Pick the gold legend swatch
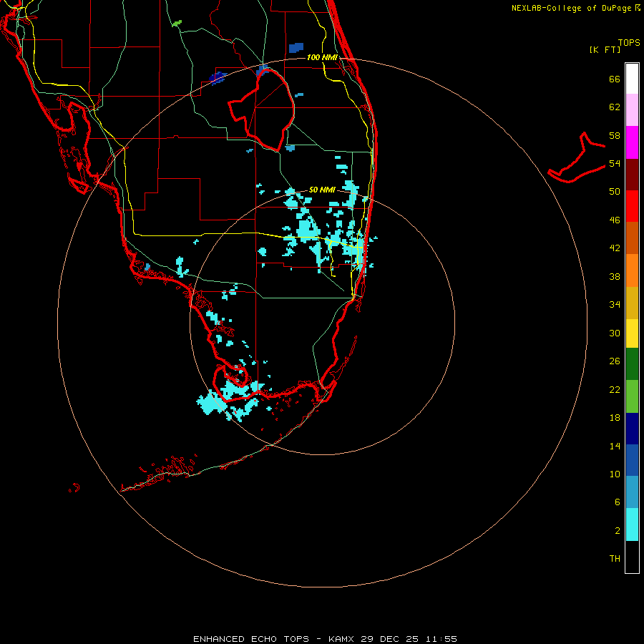The image size is (644, 644). pyautogui.click(x=632, y=303)
